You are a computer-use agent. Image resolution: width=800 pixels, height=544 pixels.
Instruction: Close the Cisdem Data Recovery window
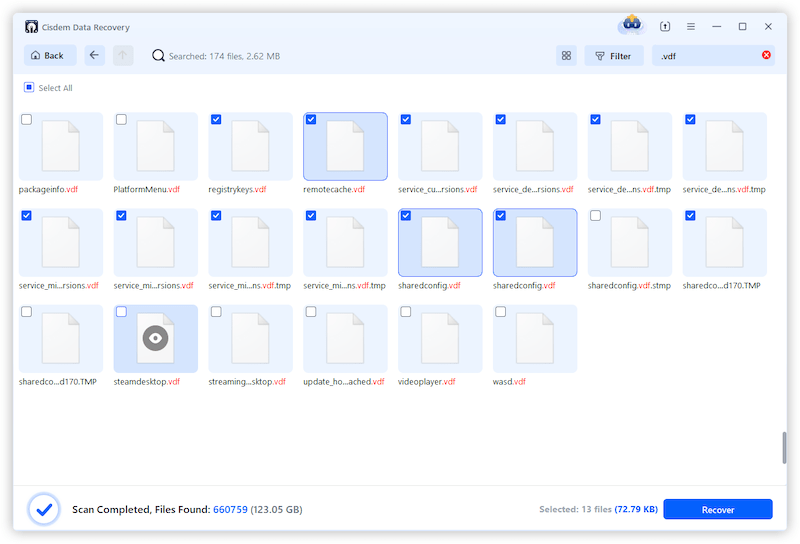pyautogui.click(x=768, y=27)
